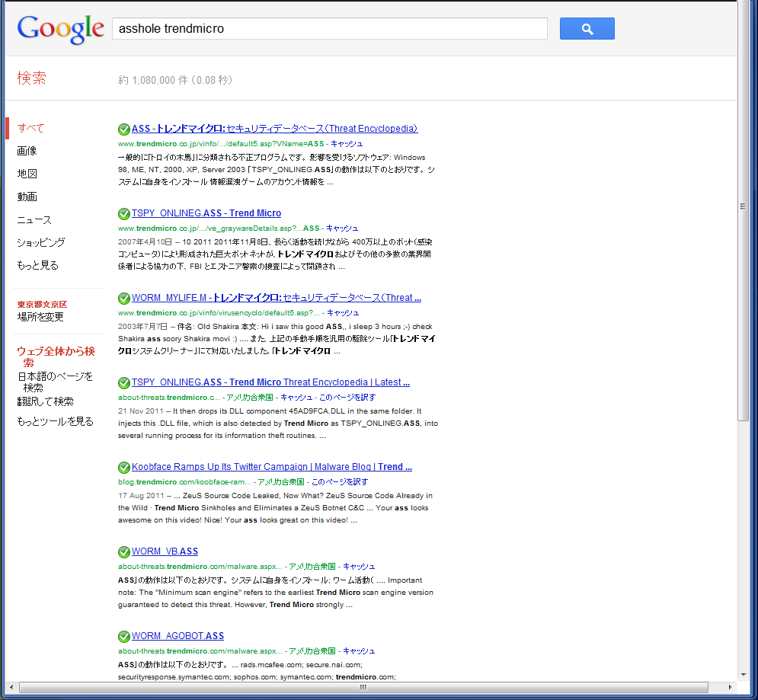The image size is (758, 700).
Task: Expand もっとツールを見る for more tools
Action: (55, 421)
